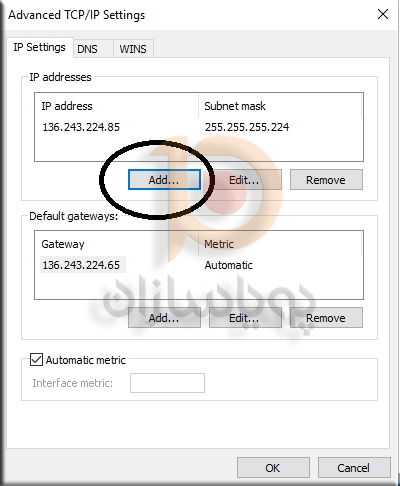Remove the default gateway entry
The height and width of the screenshot is (486, 400).
pos(326,318)
